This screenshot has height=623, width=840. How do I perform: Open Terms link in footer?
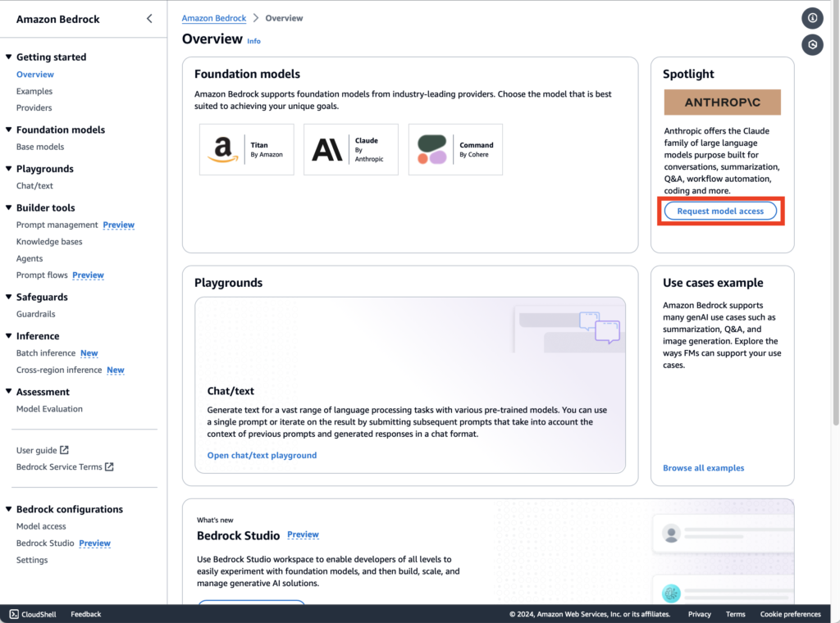(x=736, y=615)
